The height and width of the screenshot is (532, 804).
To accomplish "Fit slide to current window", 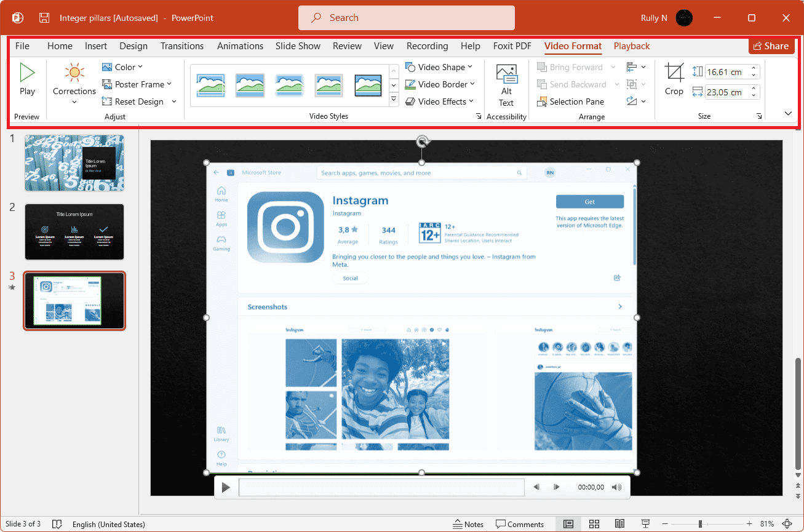I will click(787, 524).
